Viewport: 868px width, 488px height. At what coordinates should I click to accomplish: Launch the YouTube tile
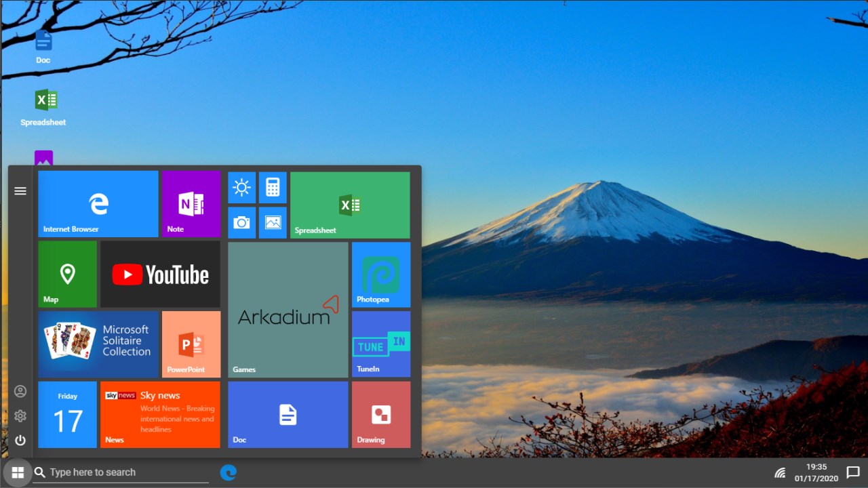160,274
